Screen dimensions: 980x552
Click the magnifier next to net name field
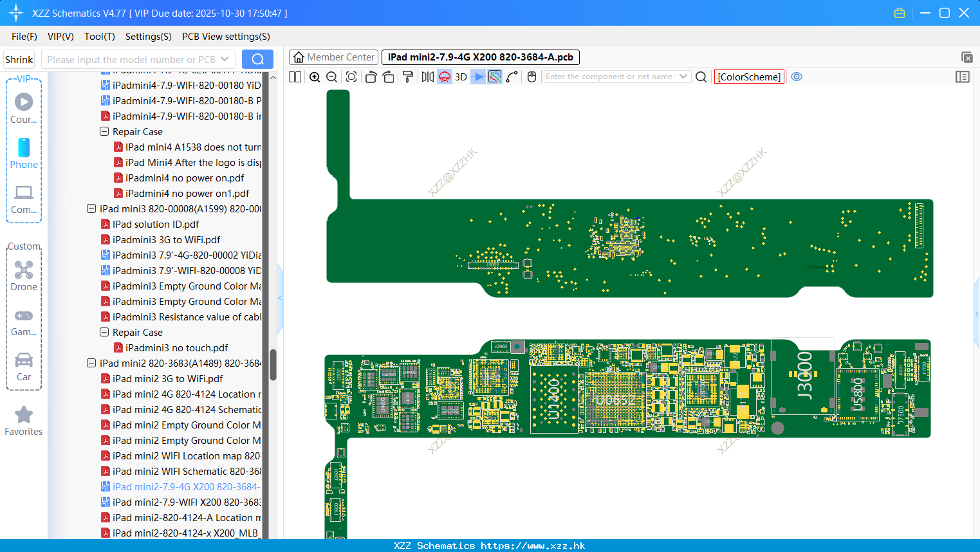[x=701, y=77]
